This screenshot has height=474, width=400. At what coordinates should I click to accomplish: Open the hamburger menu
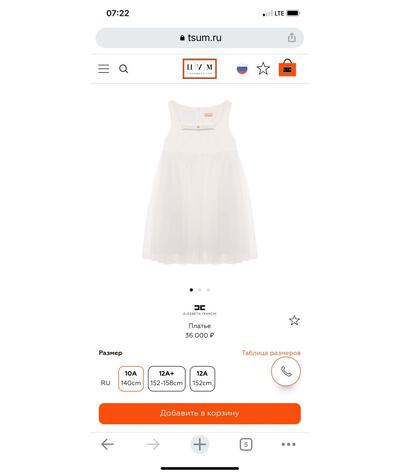point(103,69)
